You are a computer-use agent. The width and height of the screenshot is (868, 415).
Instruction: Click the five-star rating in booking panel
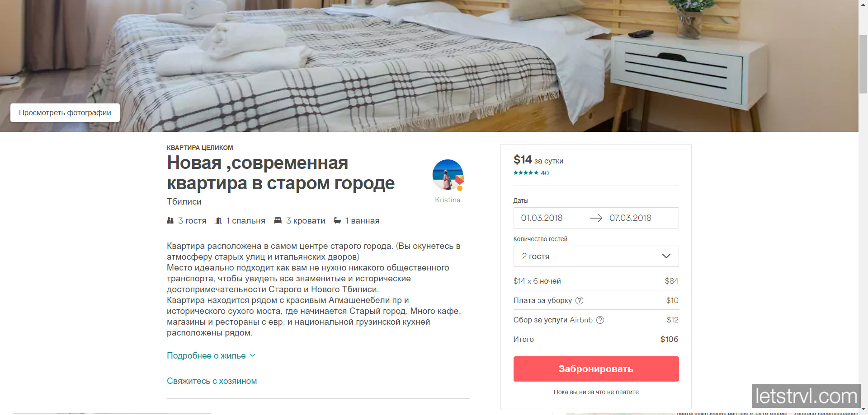pyautogui.click(x=526, y=173)
